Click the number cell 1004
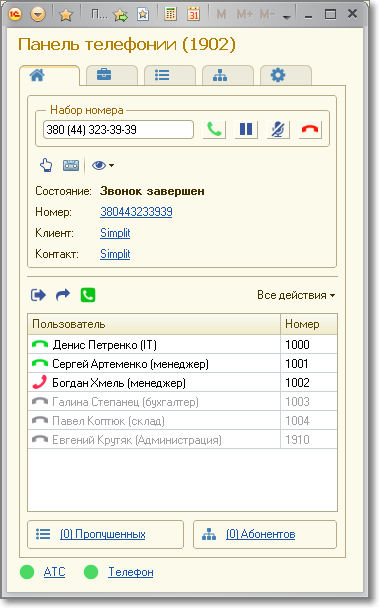 tap(309, 421)
